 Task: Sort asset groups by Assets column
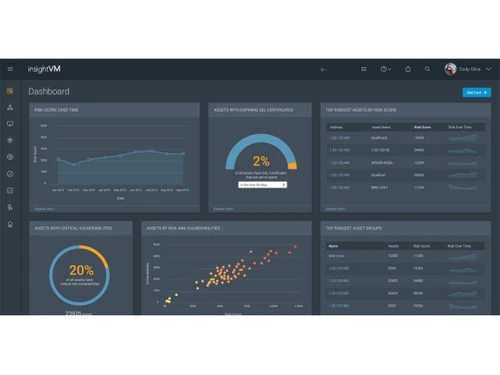point(393,246)
